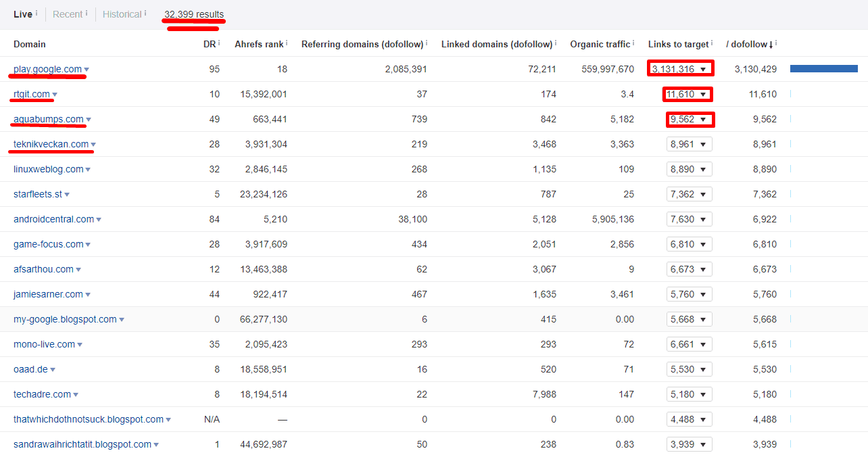Click info icon beside Linked domains header
The width and height of the screenshot is (868, 455).
point(556,43)
